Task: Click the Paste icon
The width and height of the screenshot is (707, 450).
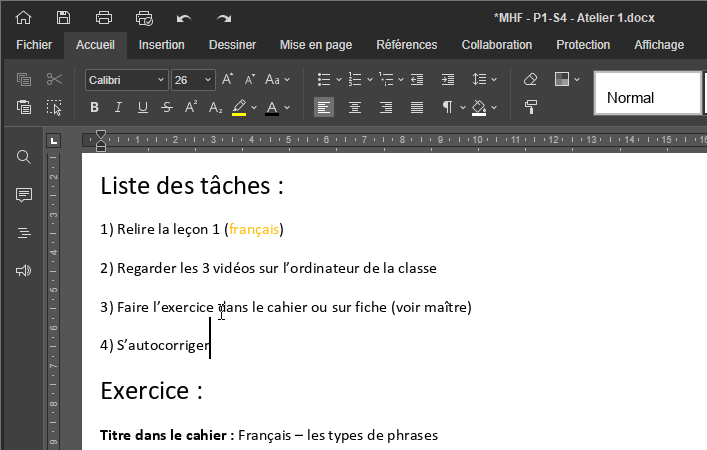Action: 24,107
